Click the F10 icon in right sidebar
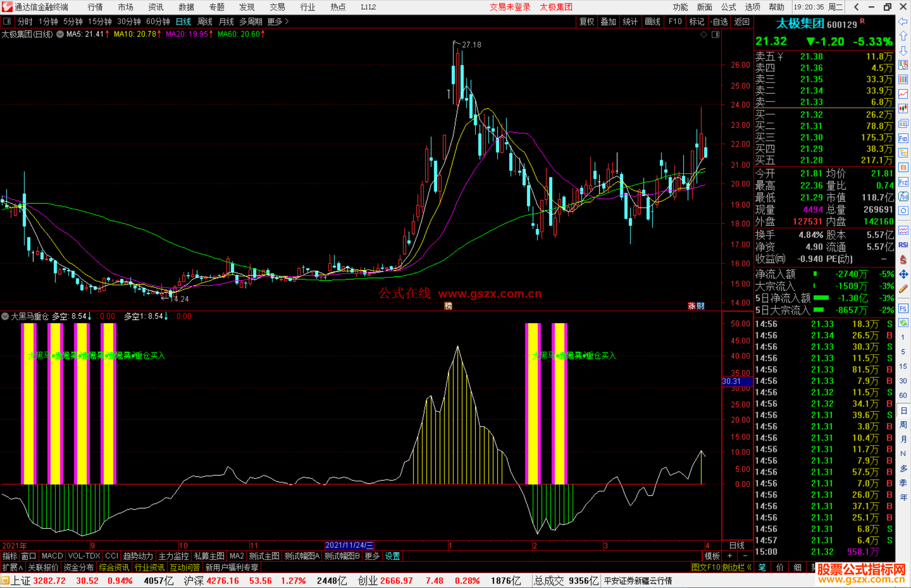This screenshot has width=911, height=588. 903,138
